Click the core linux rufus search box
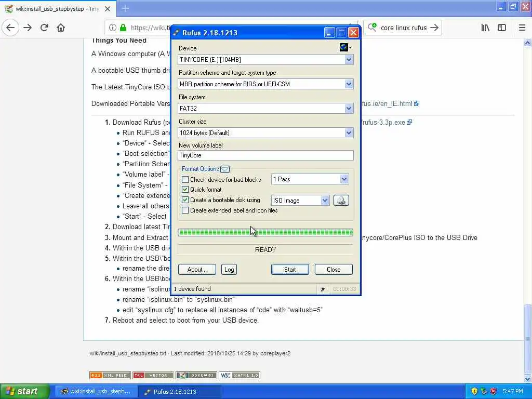 coord(404,28)
